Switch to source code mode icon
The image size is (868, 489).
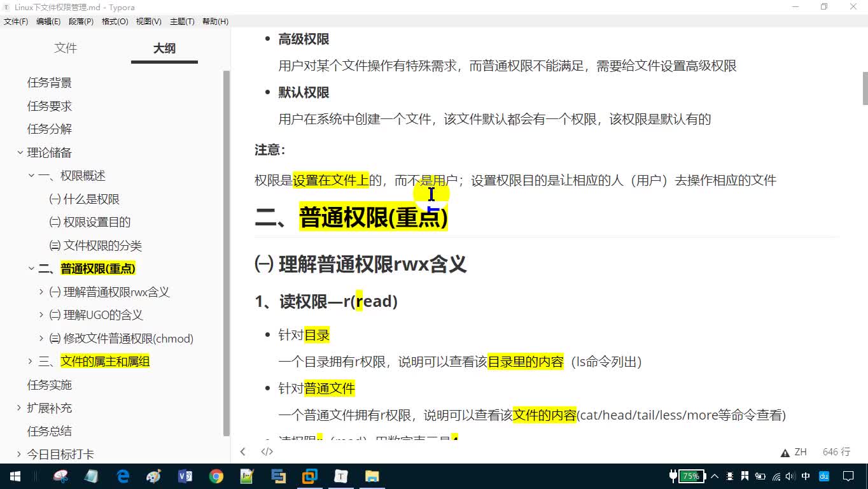267,451
